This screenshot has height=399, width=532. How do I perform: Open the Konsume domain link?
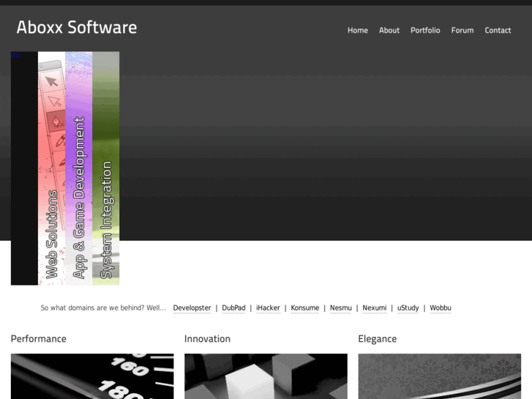coord(305,308)
